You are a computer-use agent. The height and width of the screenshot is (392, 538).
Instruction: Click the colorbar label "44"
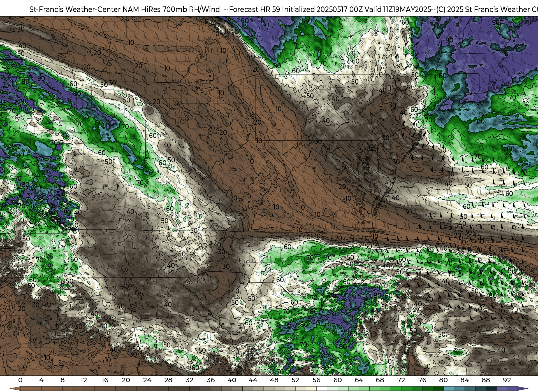tap(253, 380)
